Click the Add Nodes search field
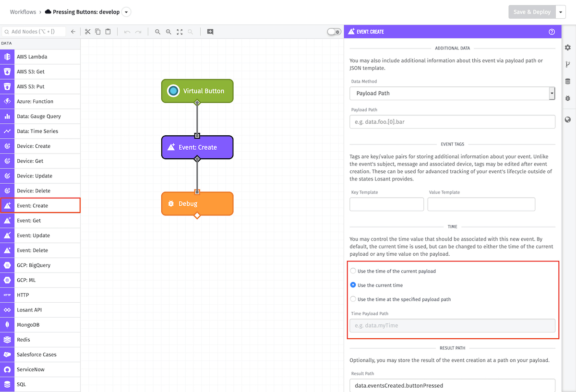The image size is (576, 392). pyautogui.click(x=34, y=32)
